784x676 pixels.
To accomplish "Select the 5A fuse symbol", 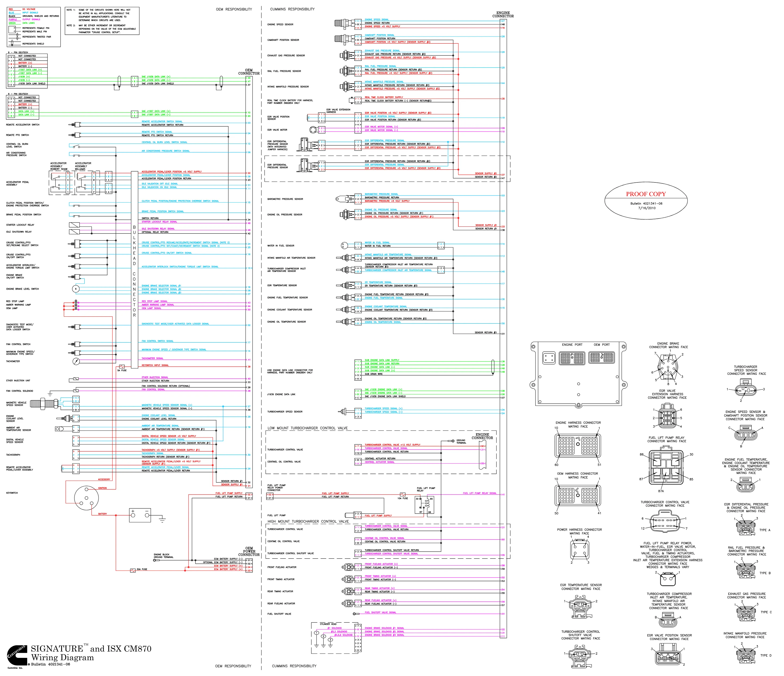I will point(122,367).
